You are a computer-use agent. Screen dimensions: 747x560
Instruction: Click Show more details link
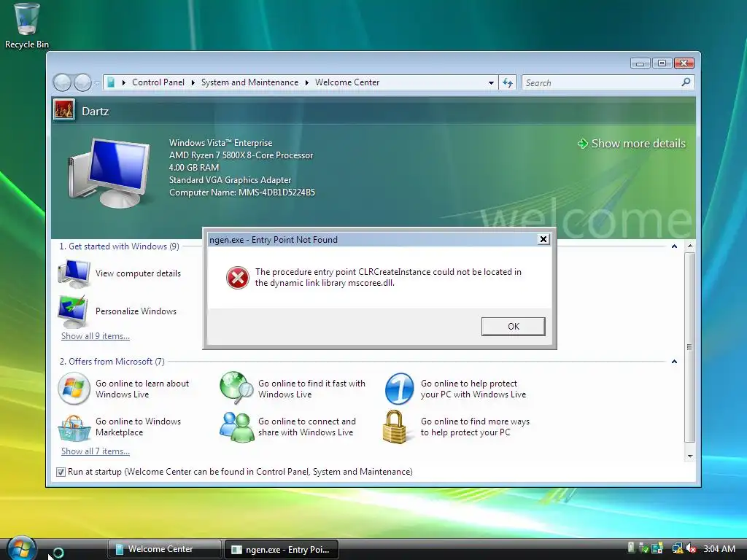click(632, 144)
